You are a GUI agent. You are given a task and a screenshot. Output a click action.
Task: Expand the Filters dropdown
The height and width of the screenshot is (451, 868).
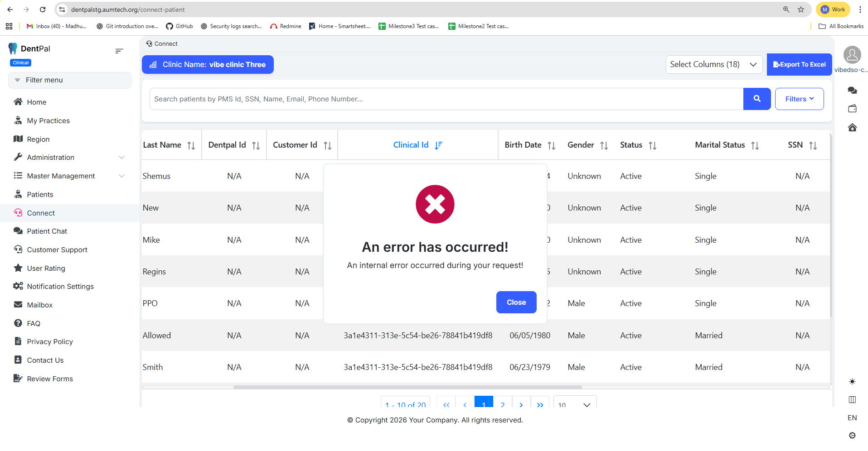point(799,99)
